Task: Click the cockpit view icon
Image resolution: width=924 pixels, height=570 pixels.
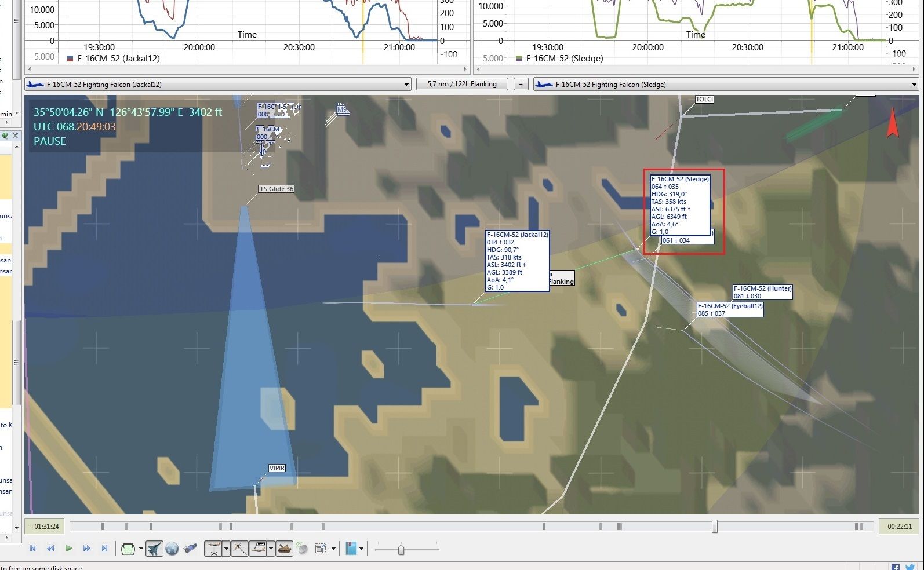Action: (128, 549)
